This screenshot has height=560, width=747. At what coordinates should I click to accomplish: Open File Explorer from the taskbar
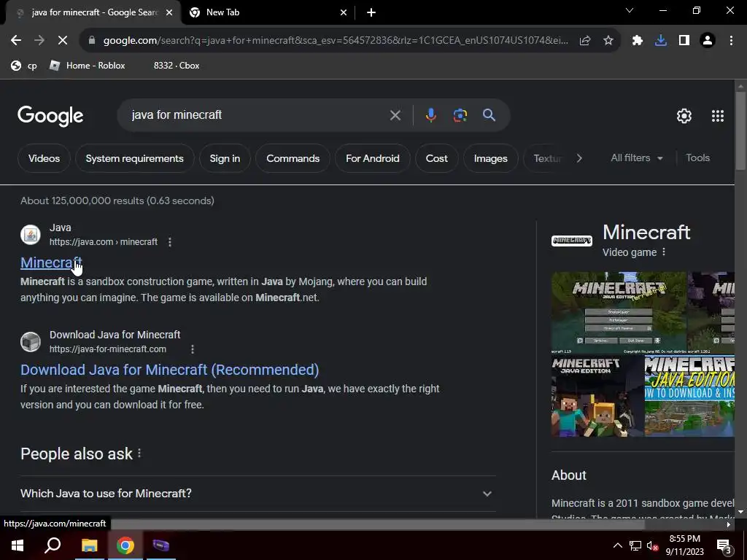(89, 545)
